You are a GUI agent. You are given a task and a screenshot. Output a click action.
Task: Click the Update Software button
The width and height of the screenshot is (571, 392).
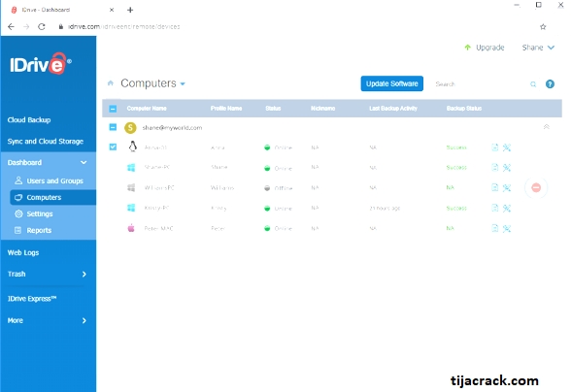392,83
